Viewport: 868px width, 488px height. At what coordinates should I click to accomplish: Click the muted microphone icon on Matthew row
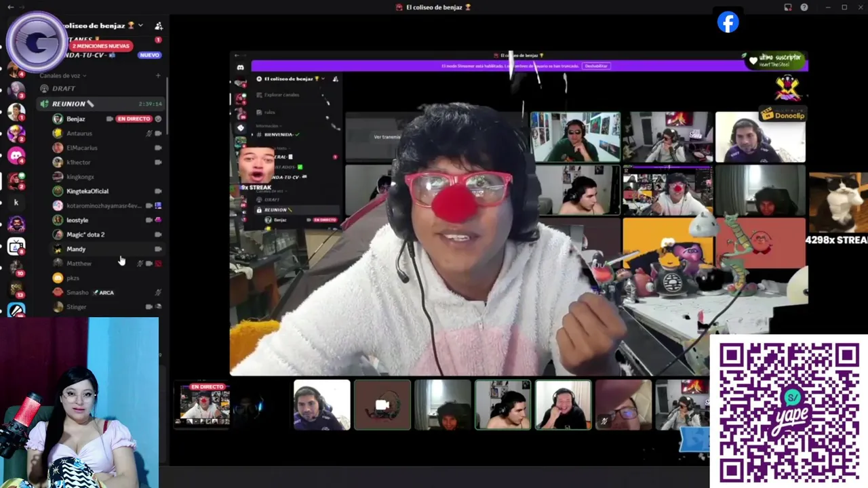(140, 263)
